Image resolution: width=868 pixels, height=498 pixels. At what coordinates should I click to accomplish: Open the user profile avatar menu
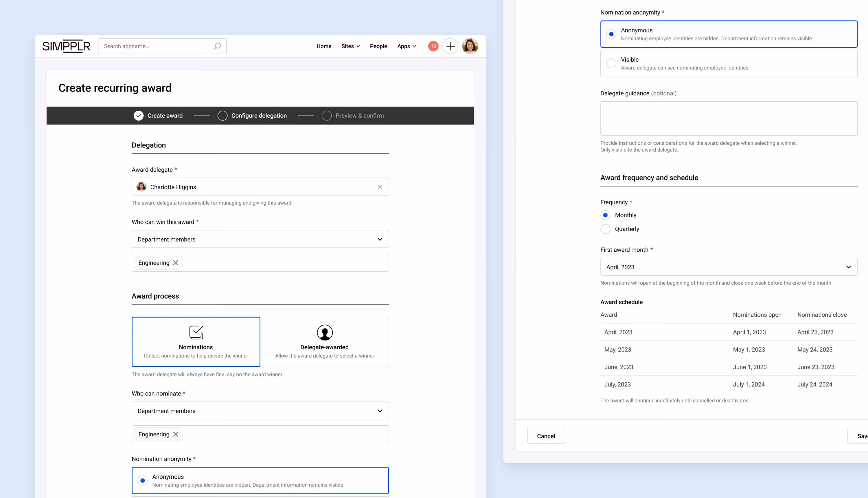pyautogui.click(x=470, y=46)
